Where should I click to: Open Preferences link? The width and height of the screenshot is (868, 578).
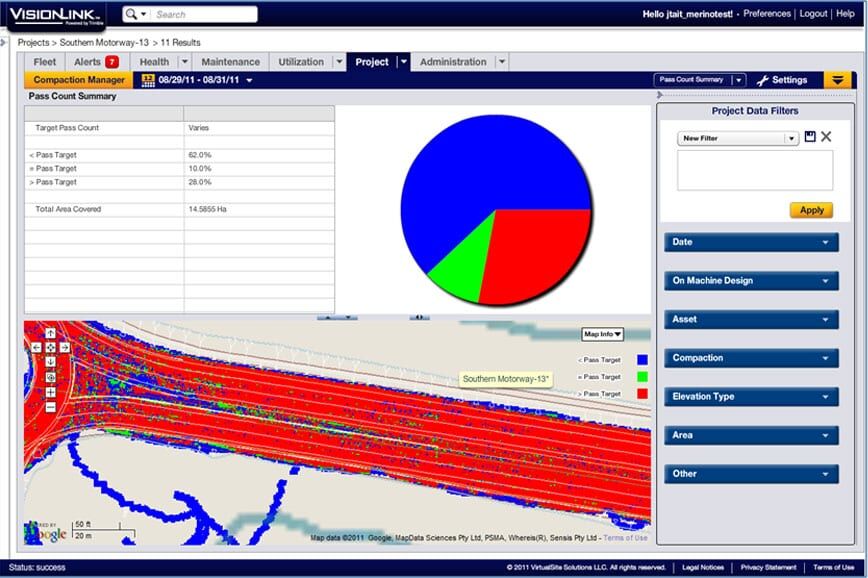point(767,14)
